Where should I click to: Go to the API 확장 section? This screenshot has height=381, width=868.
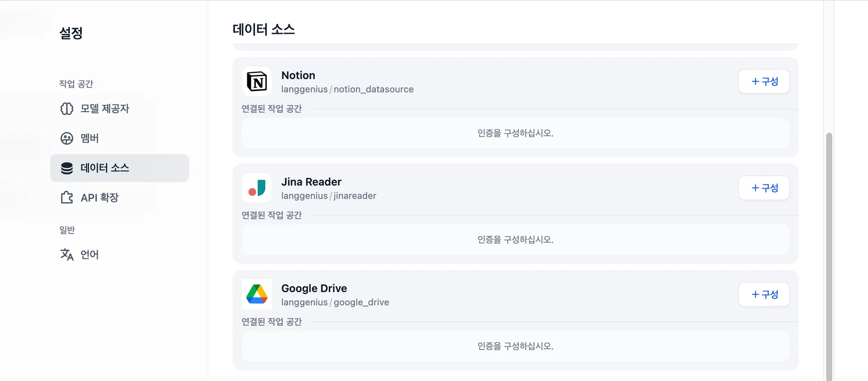tap(99, 198)
